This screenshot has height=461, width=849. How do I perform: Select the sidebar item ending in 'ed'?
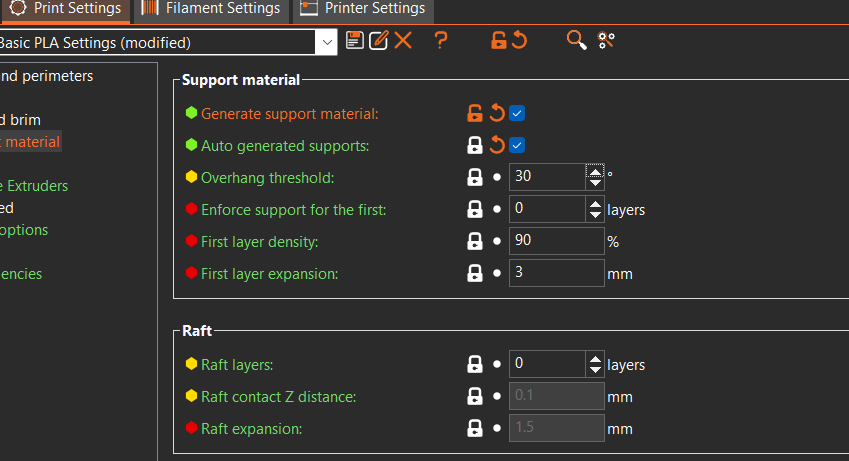tap(7, 207)
